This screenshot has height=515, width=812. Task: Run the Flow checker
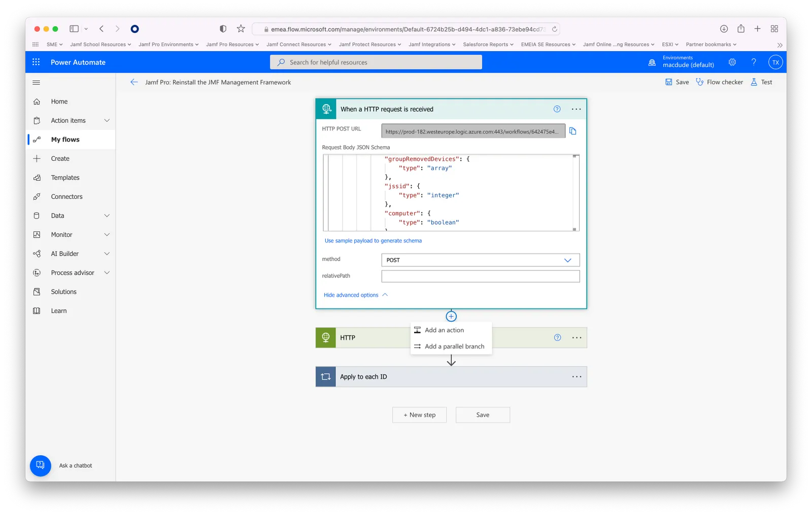pyautogui.click(x=719, y=82)
